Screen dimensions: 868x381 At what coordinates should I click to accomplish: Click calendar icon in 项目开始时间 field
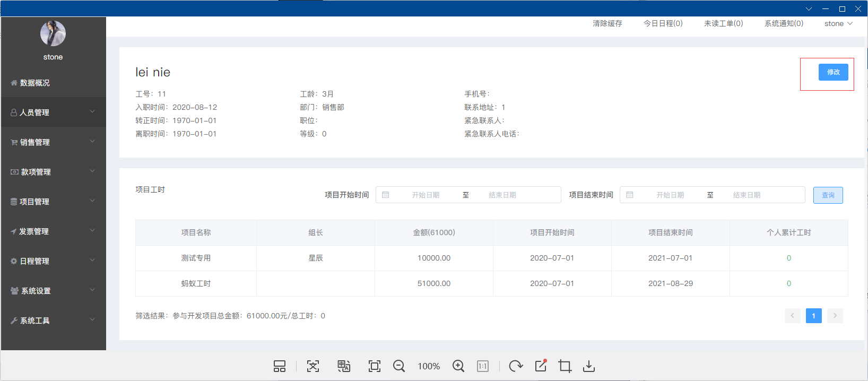point(386,195)
